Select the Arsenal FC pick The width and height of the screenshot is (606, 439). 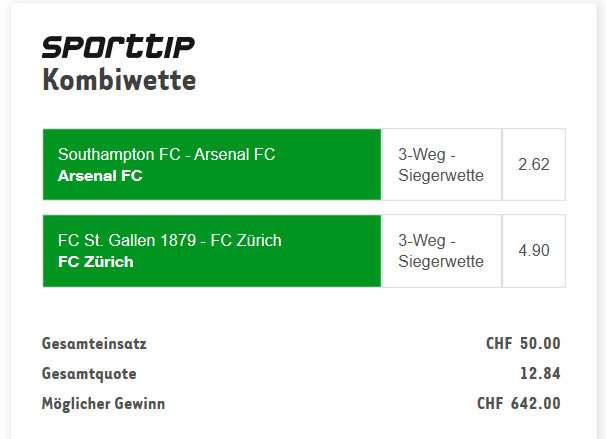tap(100, 176)
